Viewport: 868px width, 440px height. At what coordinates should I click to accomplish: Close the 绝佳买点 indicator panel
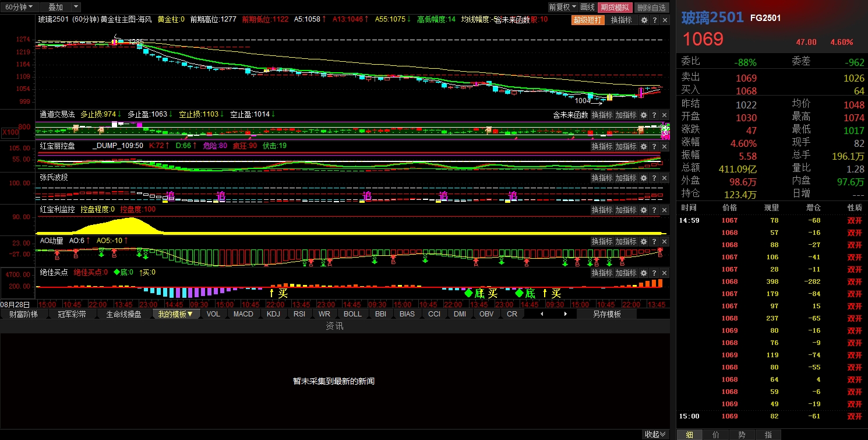click(x=664, y=273)
